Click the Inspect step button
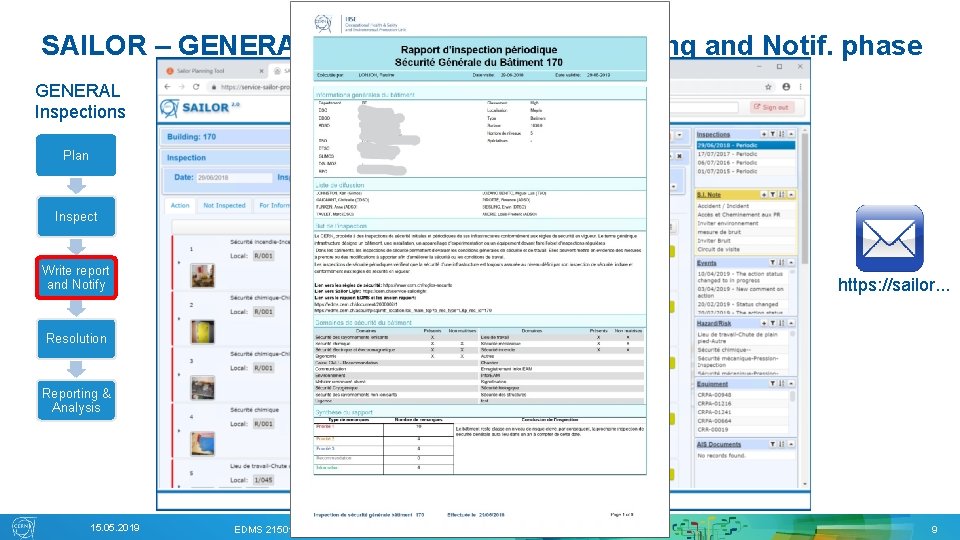 coord(76,216)
